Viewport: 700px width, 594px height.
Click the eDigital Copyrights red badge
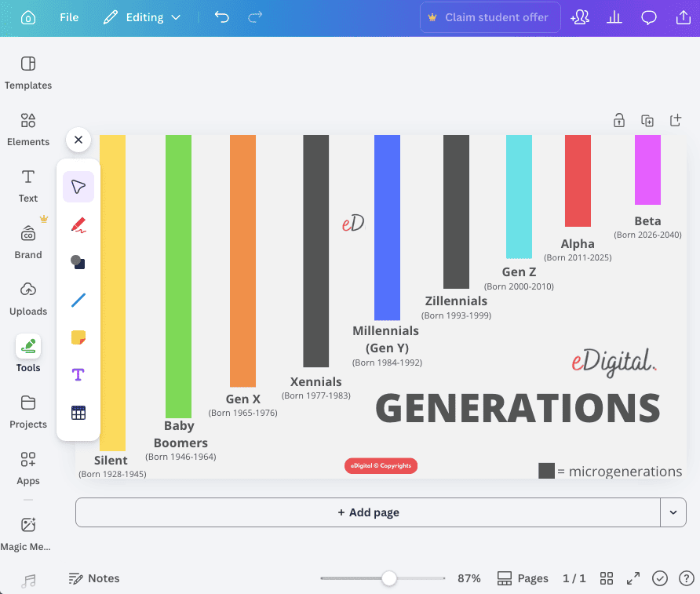pyautogui.click(x=381, y=466)
